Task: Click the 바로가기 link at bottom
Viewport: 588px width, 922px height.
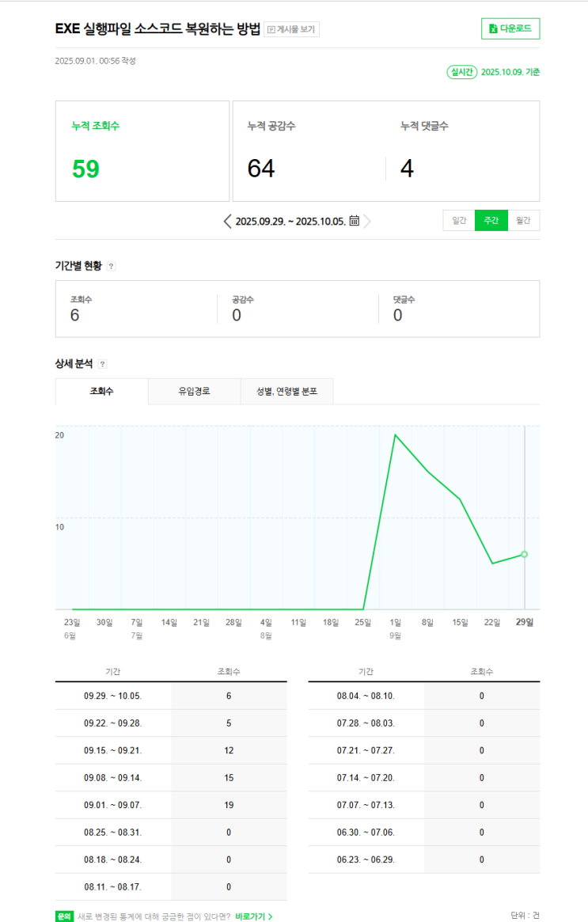Action: [x=254, y=916]
